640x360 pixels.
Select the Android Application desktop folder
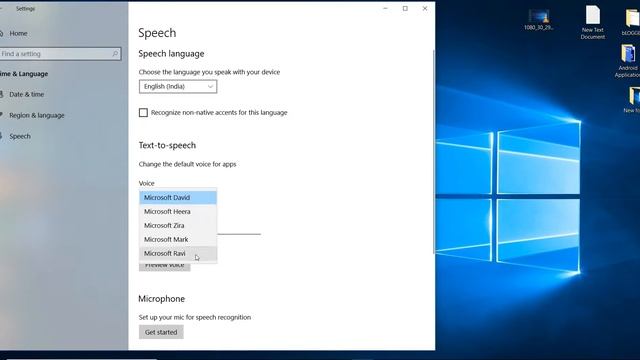click(x=628, y=61)
